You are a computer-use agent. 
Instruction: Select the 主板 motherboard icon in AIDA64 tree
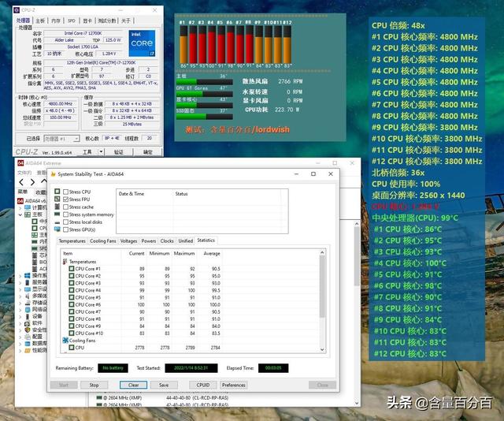(28, 214)
